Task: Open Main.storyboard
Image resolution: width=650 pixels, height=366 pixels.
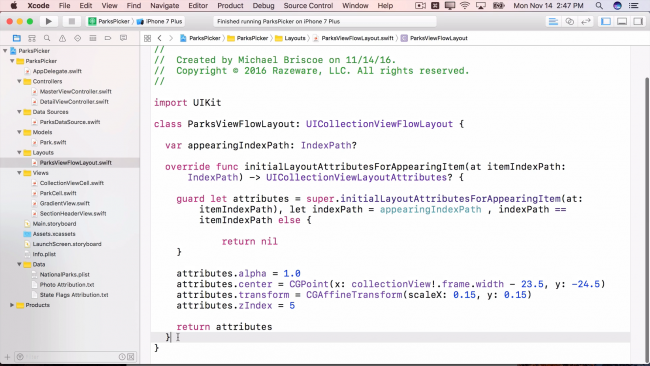Action: [54, 224]
